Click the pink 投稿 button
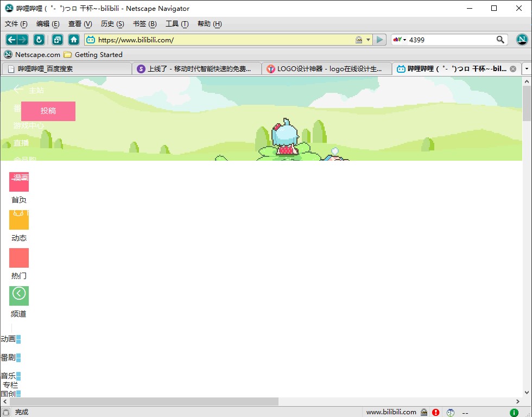 coord(48,111)
